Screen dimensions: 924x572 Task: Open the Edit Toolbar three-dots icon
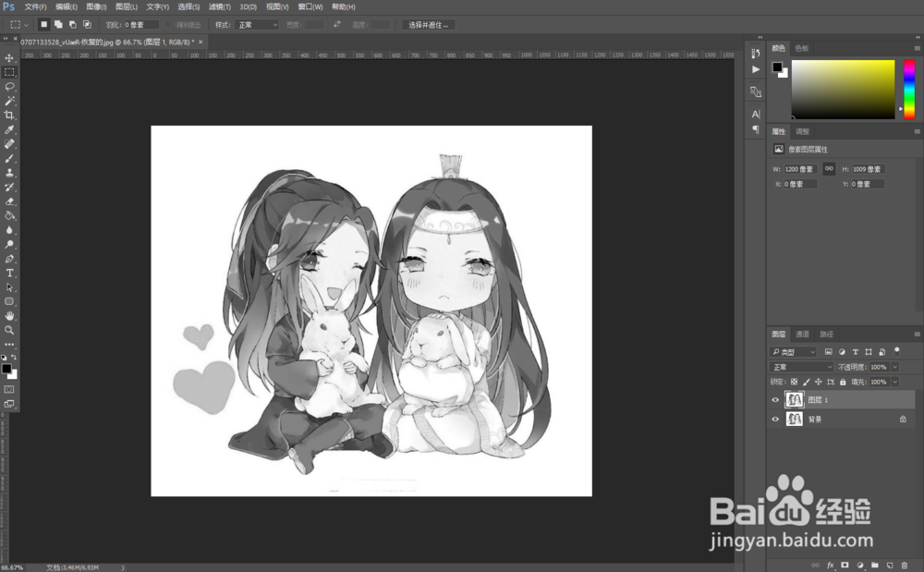pyautogui.click(x=9, y=345)
